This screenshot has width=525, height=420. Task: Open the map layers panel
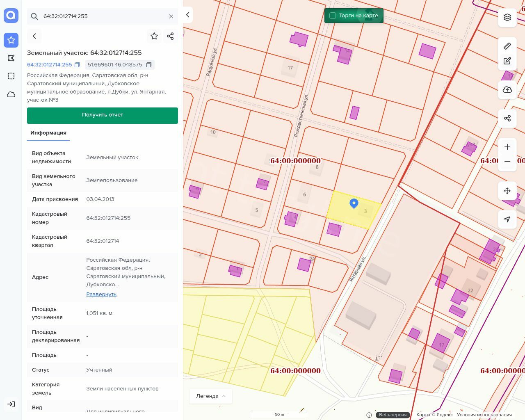507,17
